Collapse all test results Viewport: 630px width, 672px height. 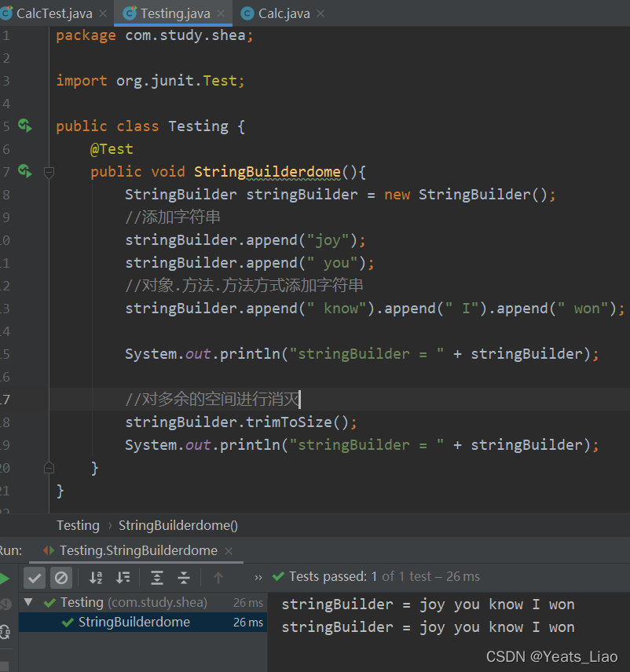coord(184,578)
